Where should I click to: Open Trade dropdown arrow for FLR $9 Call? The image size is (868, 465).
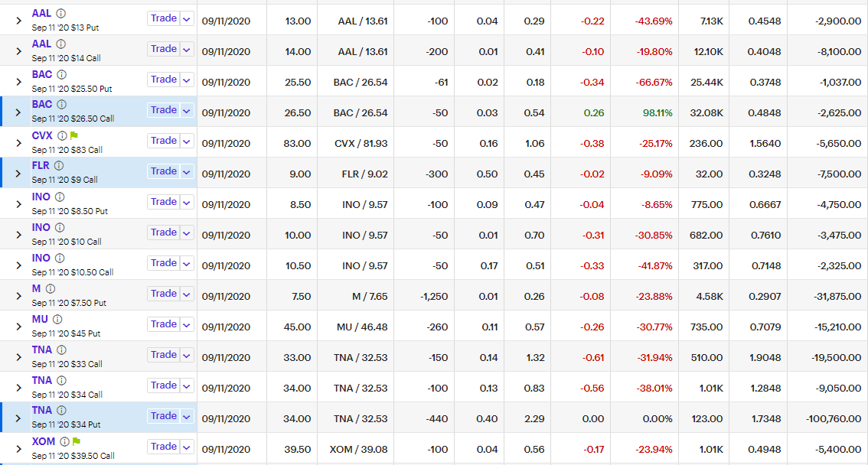click(187, 171)
